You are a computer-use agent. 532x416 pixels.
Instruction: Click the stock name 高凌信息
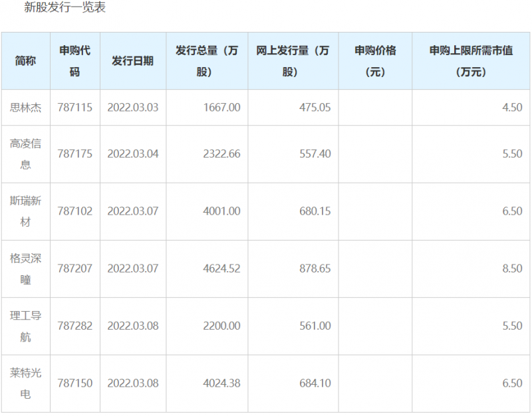(x=25, y=154)
